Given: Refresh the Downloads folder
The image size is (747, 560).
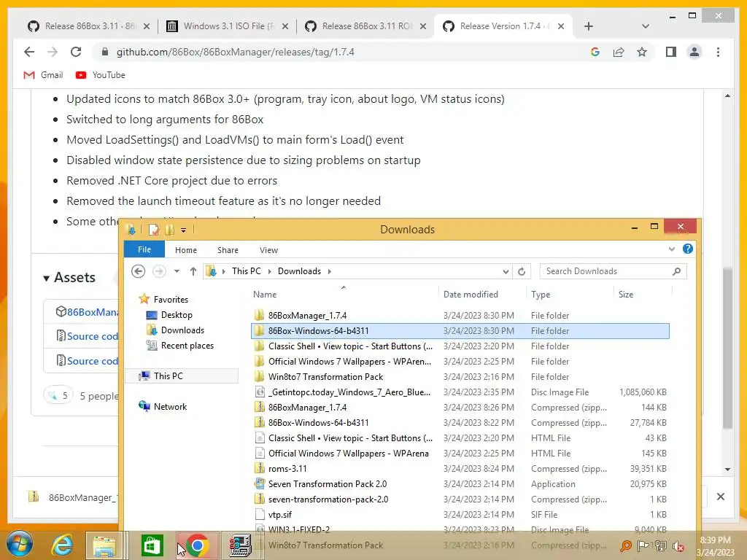Looking at the screenshot, I should [522, 271].
